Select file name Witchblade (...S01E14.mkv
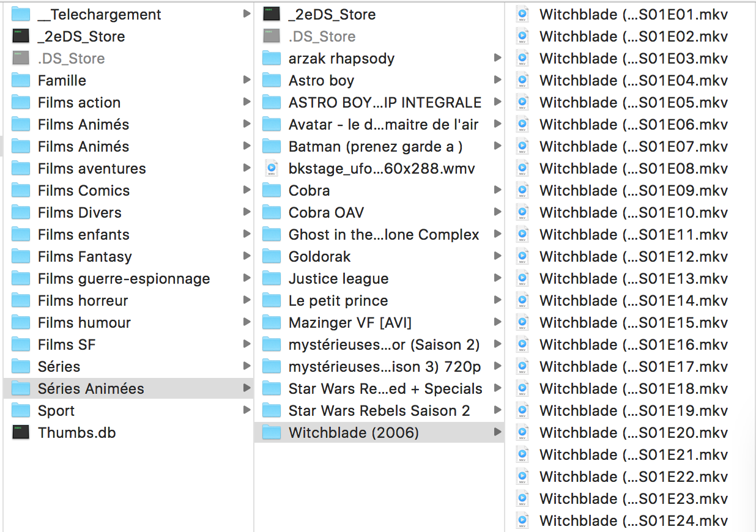Viewport: 756px width, 532px height. [634, 301]
